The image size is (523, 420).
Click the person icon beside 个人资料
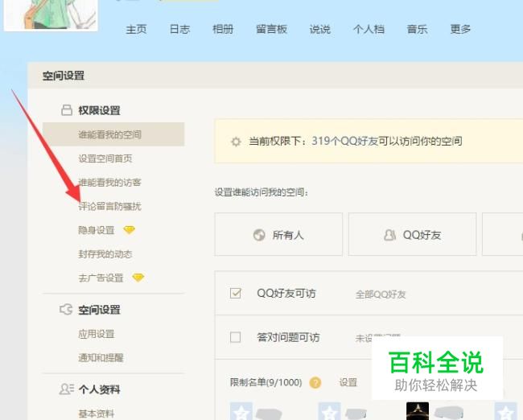(66, 389)
